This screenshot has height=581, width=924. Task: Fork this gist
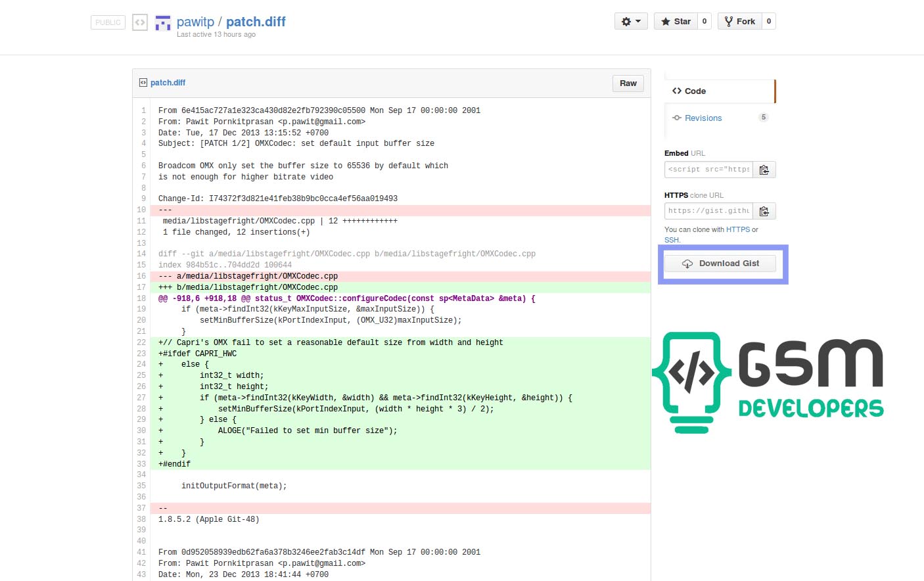tap(740, 21)
